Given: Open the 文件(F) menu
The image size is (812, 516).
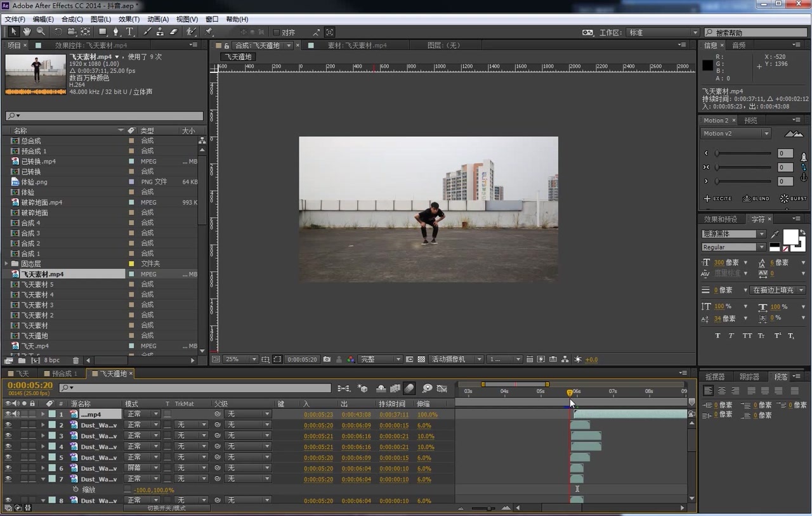Looking at the screenshot, I should pos(15,19).
